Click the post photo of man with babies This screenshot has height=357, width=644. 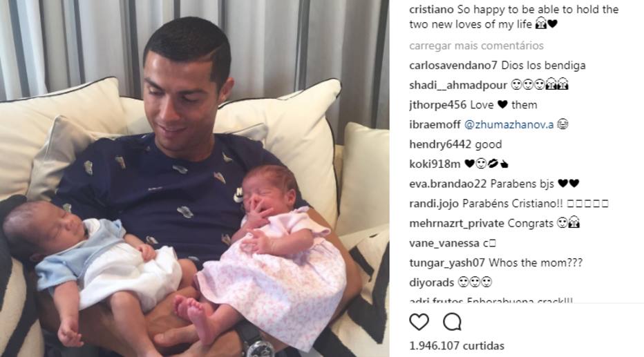(195, 178)
